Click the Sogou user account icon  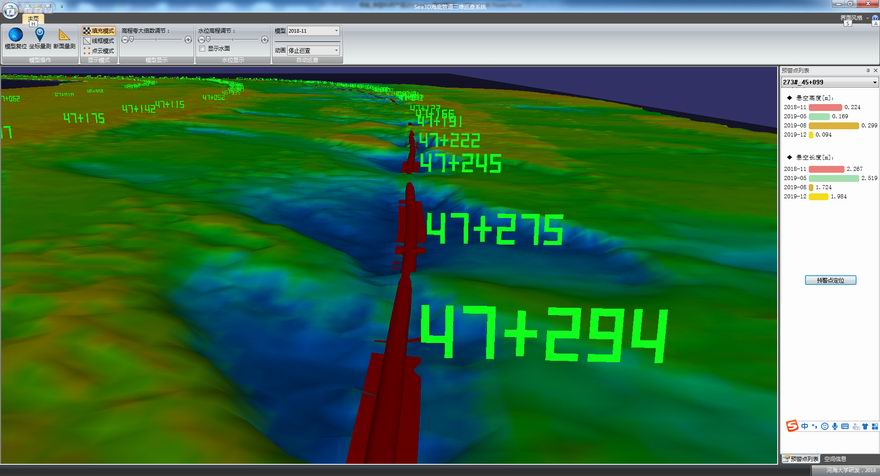pos(855,427)
